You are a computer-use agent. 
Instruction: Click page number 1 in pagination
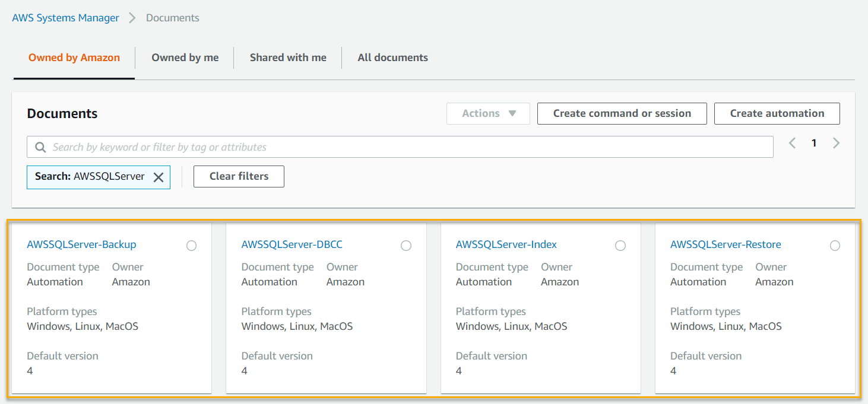coord(814,143)
